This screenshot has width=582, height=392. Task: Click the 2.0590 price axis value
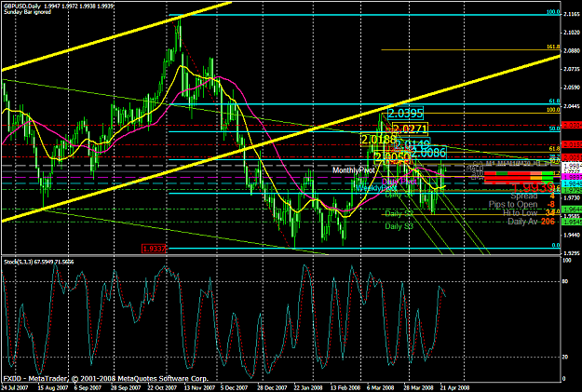(572, 88)
